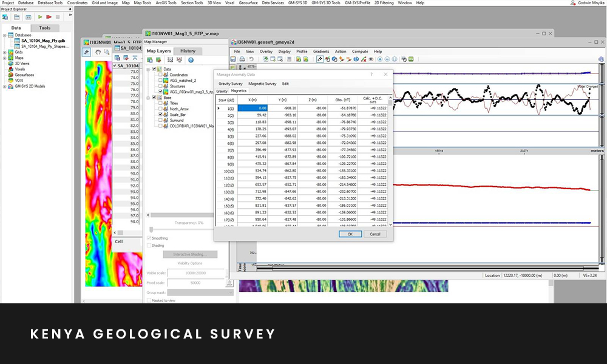Expand the Project Explorer toolbar overflow chevron
The height and width of the screenshot is (364, 607).
click(x=70, y=15)
